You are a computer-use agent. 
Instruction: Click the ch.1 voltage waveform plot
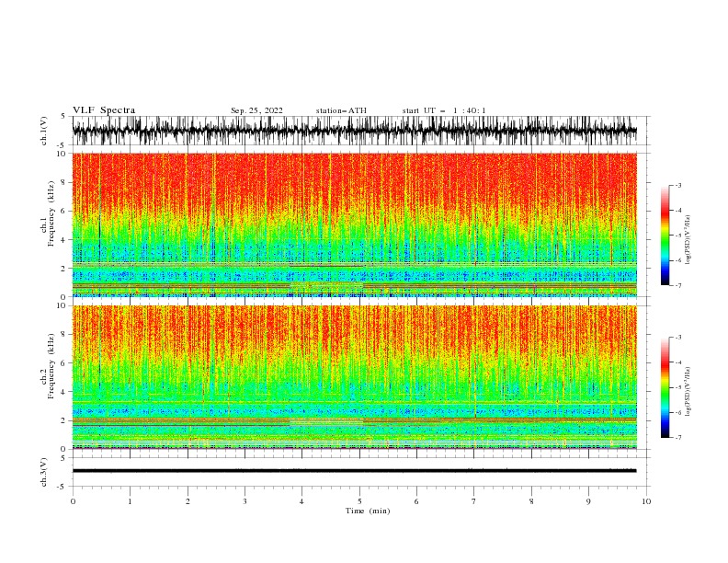click(x=355, y=131)
